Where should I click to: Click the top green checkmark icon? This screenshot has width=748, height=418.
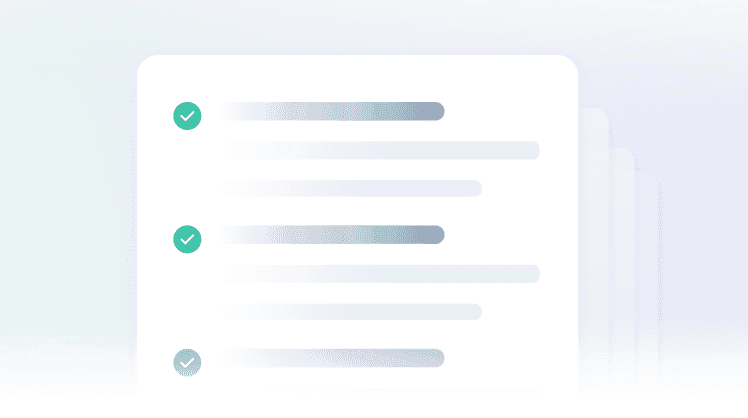187,116
